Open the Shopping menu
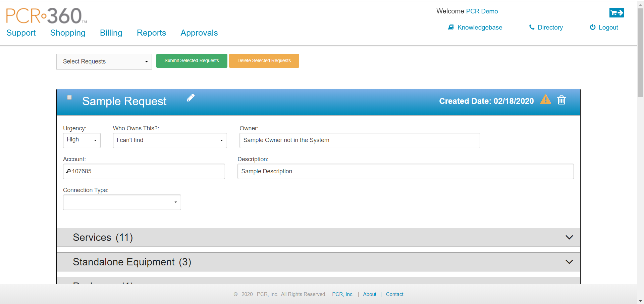 pos(68,33)
